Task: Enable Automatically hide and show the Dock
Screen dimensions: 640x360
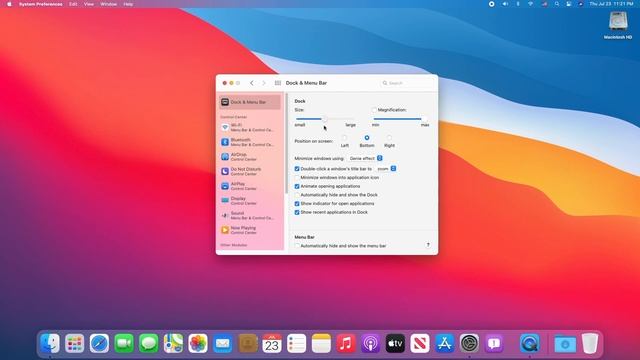Action: (297, 195)
